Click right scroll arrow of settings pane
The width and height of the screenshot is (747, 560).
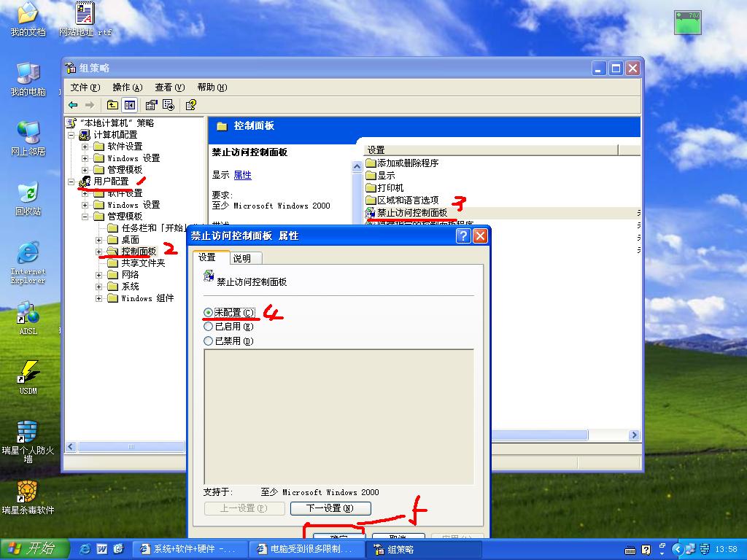(634, 435)
